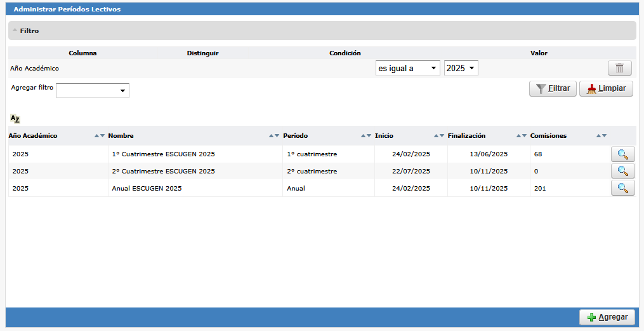This screenshot has height=331, width=644.
Task: Click the Filtrar button
Action: [x=553, y=88]
